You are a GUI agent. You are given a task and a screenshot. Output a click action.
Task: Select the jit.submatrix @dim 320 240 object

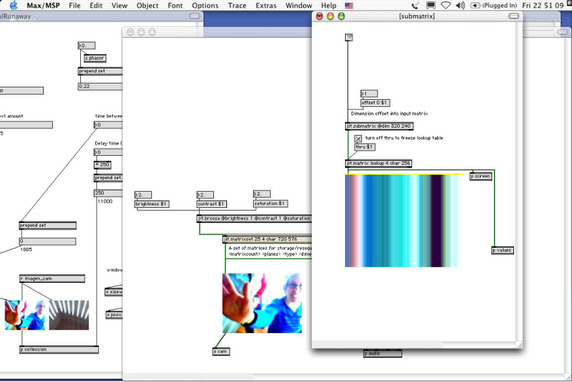coord(379,126)
